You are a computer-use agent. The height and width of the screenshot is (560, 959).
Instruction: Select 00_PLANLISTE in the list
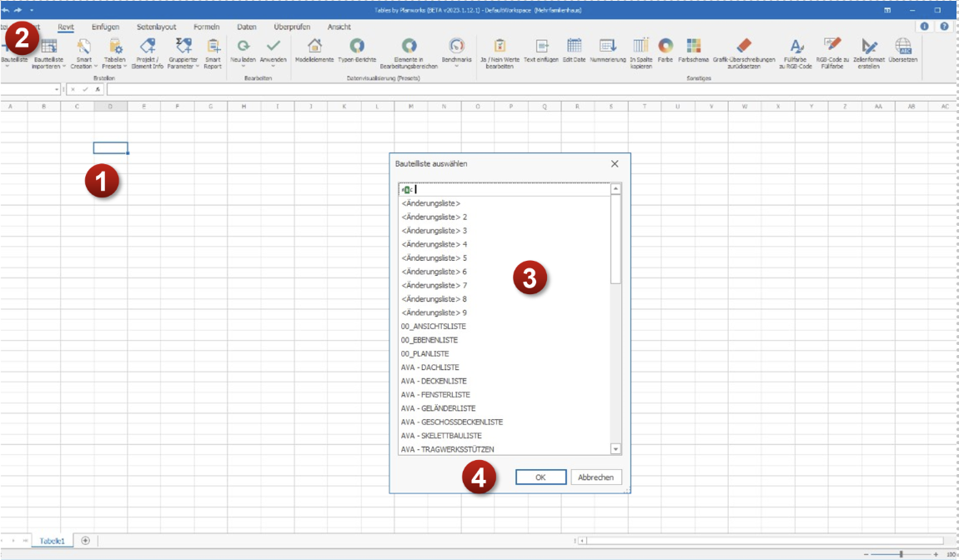coord(425,353)
